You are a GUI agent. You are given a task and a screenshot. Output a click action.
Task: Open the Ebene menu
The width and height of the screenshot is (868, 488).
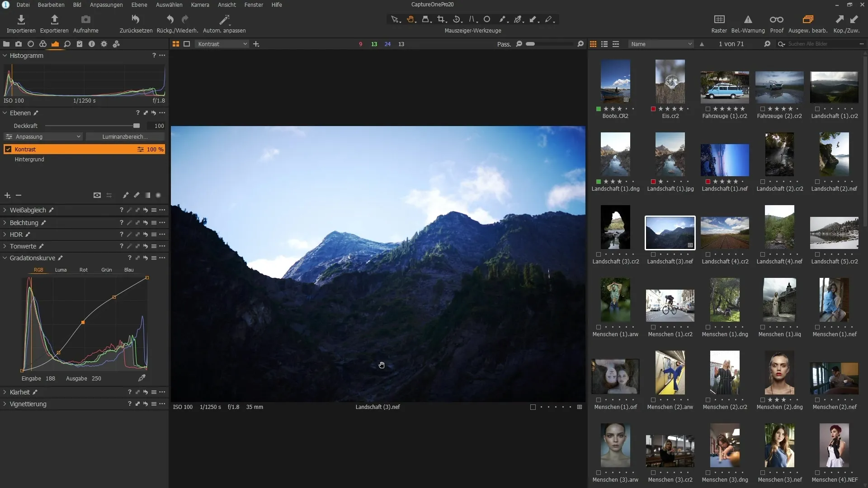[139, 5]
